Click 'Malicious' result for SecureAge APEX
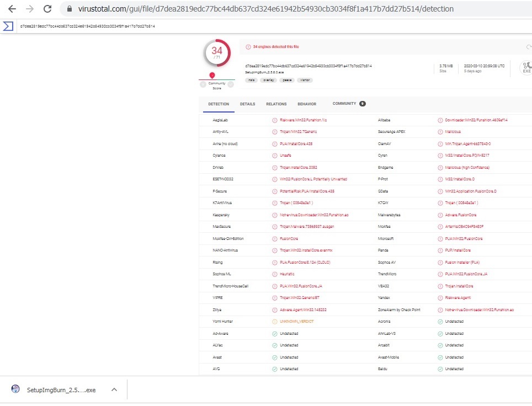Viewport: 532px width, 406px height. (453, 132)
